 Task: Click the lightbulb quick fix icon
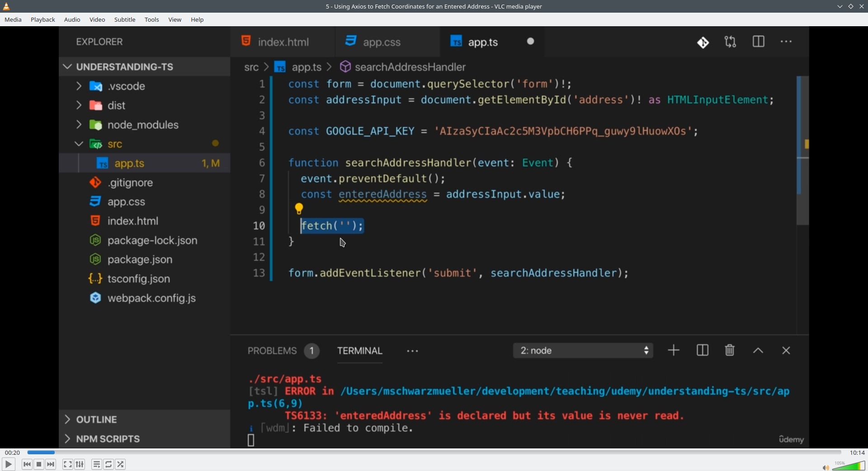coord(299,209)
